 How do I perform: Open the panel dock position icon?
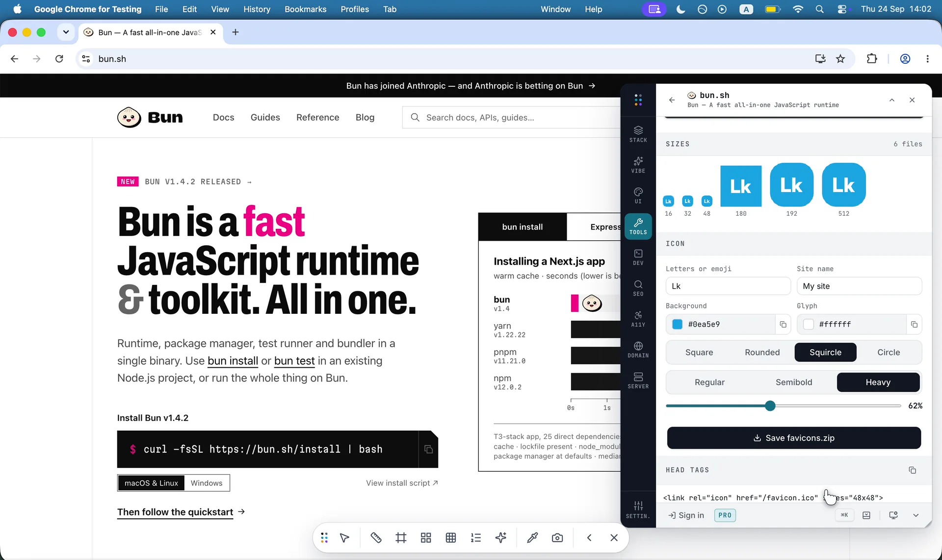(866, 515)
